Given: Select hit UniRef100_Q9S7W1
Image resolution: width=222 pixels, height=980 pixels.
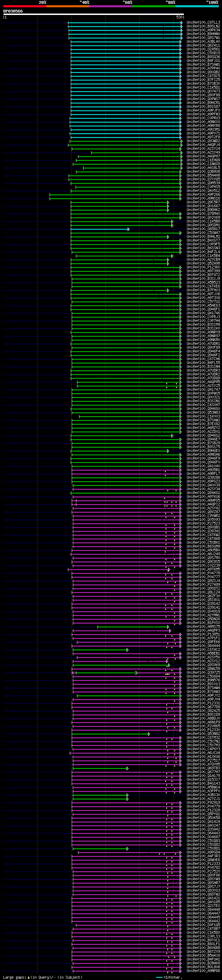Looking at the screenshot, I should tap(203, 38).
